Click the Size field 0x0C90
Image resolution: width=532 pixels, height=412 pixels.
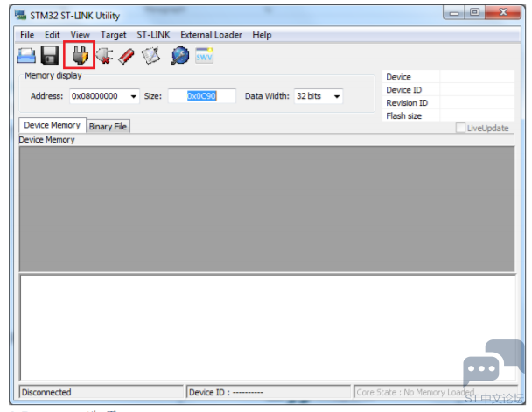[202, 96]
